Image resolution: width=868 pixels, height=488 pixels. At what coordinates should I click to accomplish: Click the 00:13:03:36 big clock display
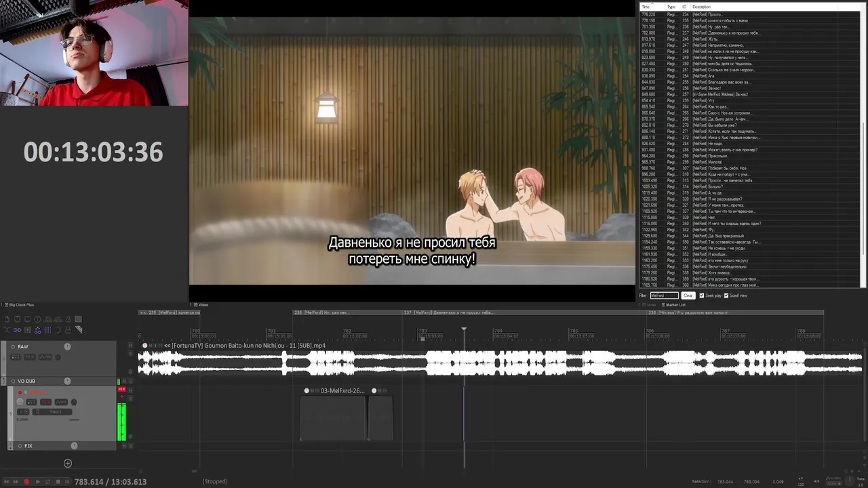[x=94, y=152]
